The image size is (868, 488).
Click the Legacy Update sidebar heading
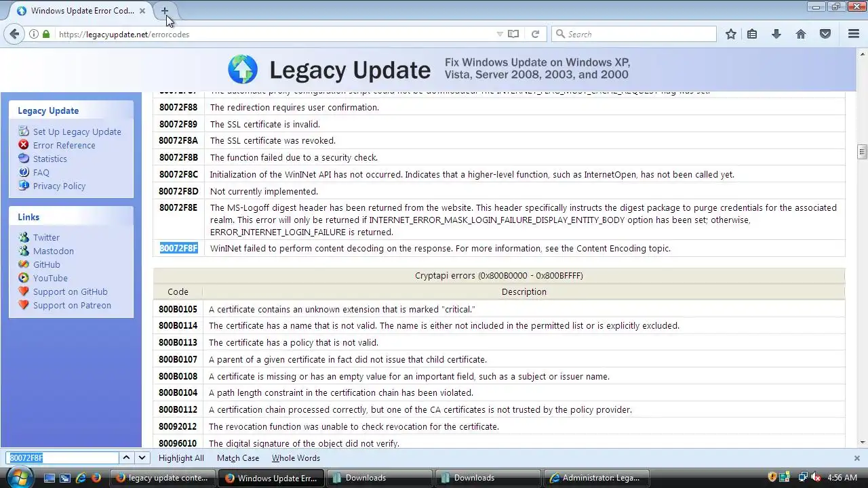(x=48, y=110)
